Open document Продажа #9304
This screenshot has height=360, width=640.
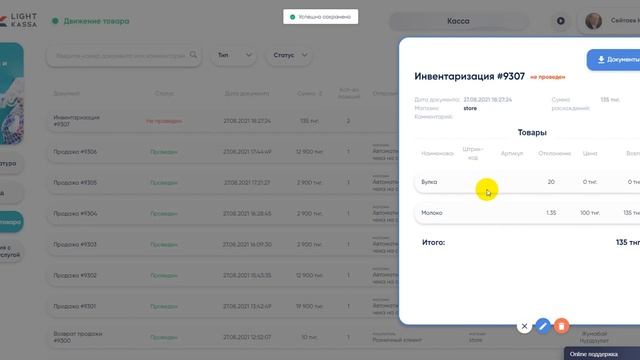tap(75, 213)
